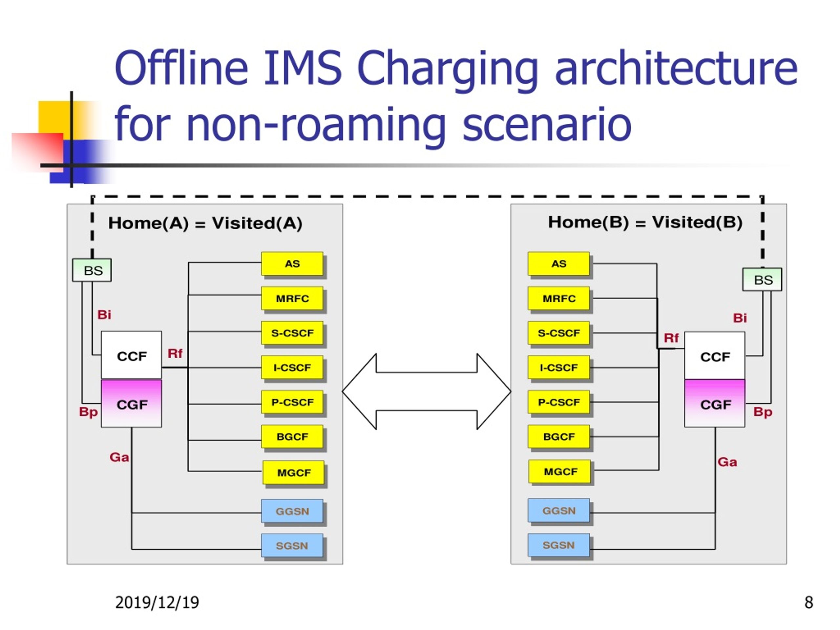
Task: Click the Ga label in Home(B)
Action: (x=727, y=462)
